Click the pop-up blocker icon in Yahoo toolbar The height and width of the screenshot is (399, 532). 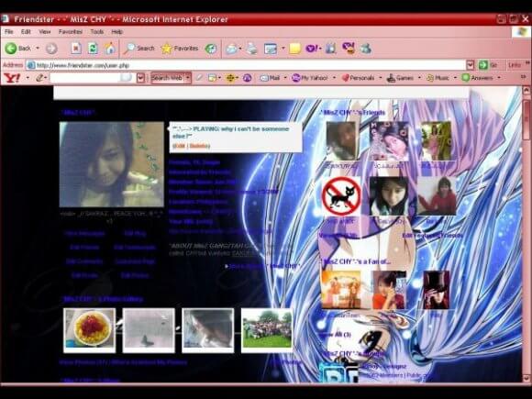click(213, 78)
